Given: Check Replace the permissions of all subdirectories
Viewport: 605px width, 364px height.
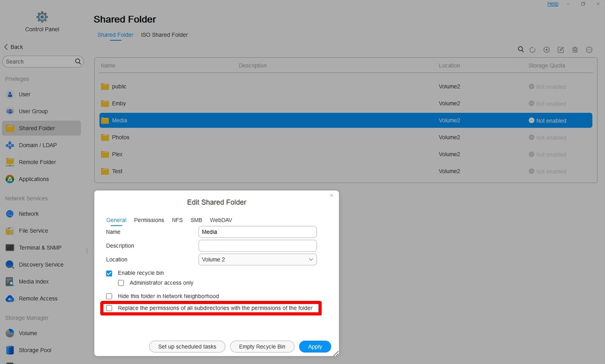Looking at the screenshot, I should [109, 308].
